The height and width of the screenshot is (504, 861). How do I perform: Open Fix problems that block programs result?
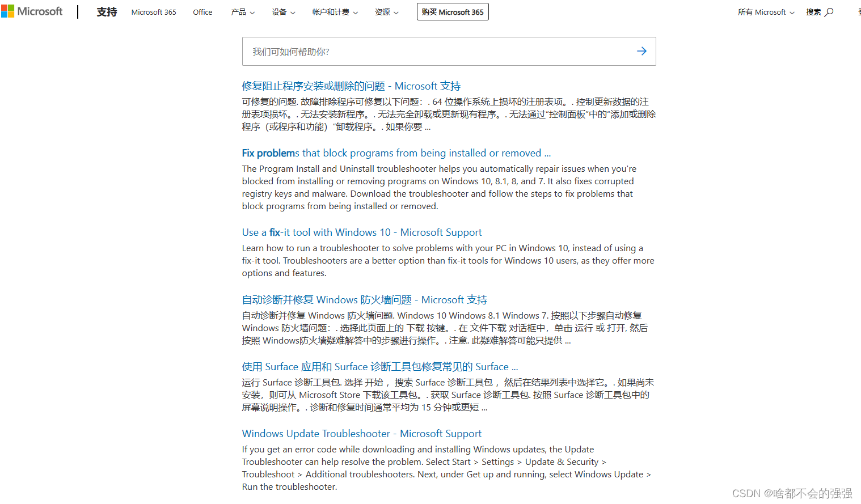coord(396,153)
